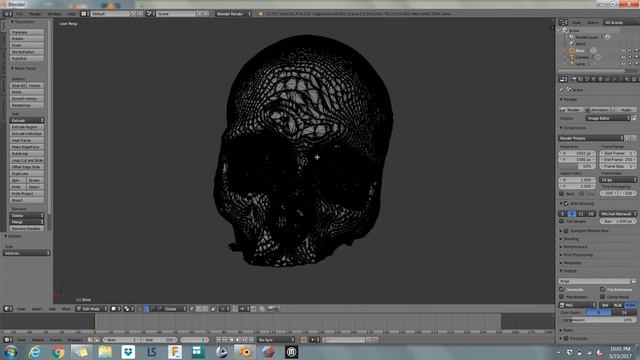Open the 3D view editor type selector

pos(8,309)
